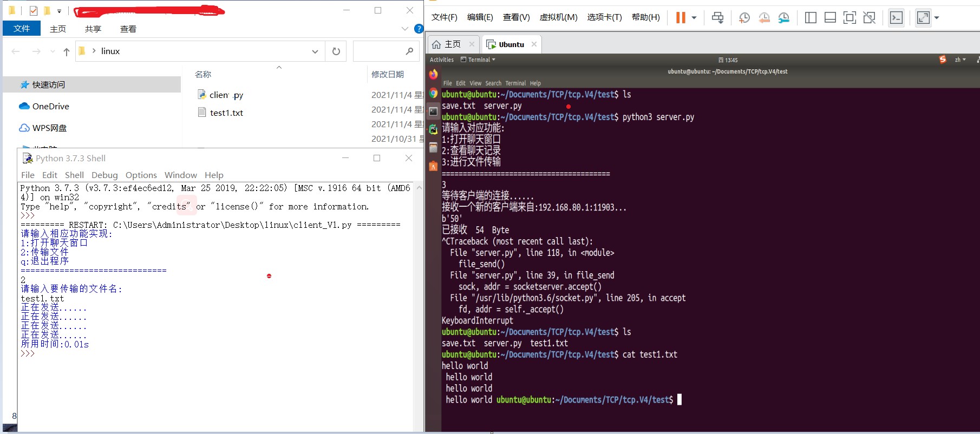The image size is (980, 434).
Task: Open Ubuntu Software from the dock
Action: click(x=433, y=166)
